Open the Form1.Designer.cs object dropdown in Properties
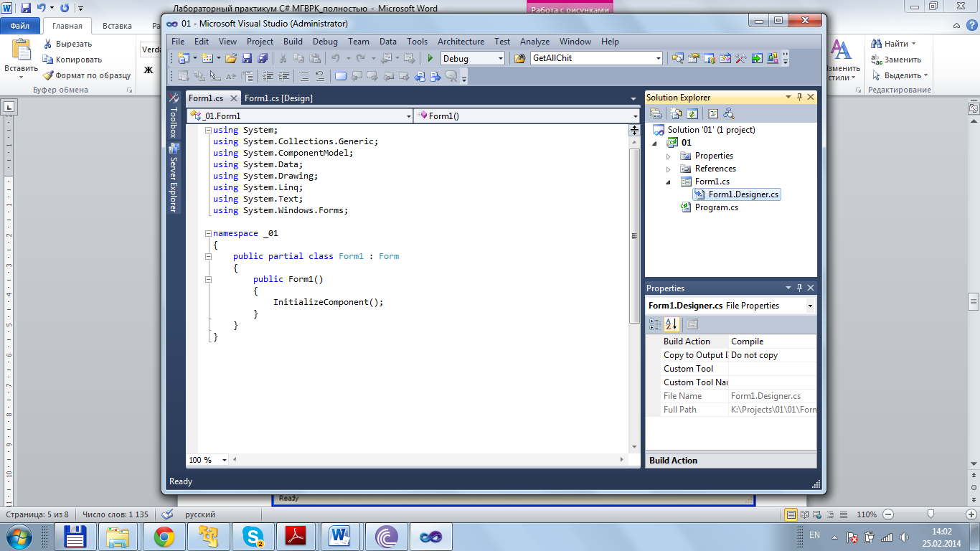This screenshot has height=551, width=980. 811,306
